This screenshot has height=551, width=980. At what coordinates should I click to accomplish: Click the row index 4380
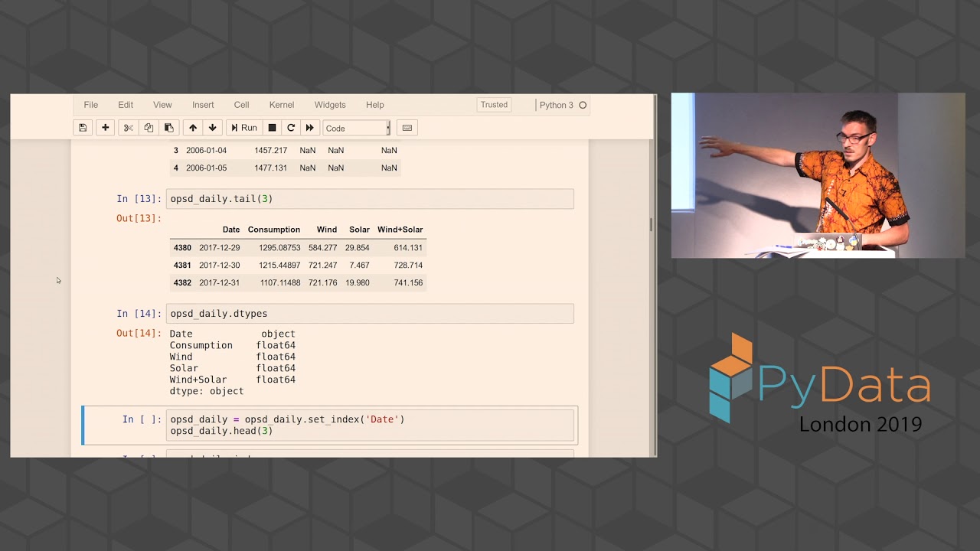(x=182, y=248)
